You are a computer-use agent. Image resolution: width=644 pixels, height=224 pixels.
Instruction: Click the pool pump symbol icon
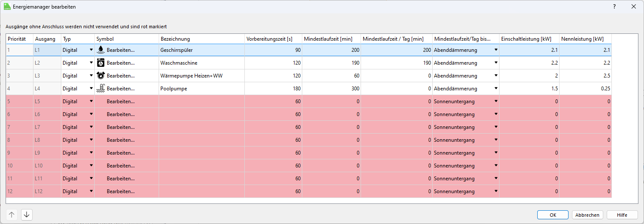click(x=101, y=88)
